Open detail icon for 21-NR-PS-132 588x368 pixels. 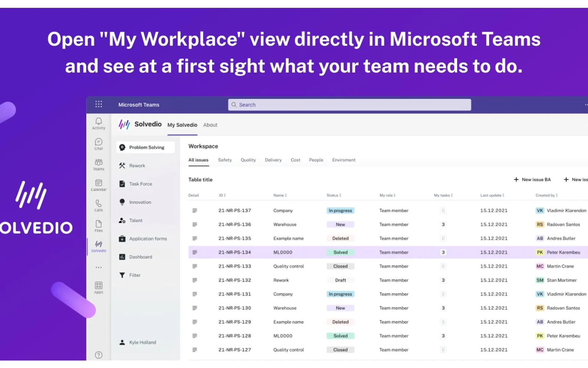(195, 280)
